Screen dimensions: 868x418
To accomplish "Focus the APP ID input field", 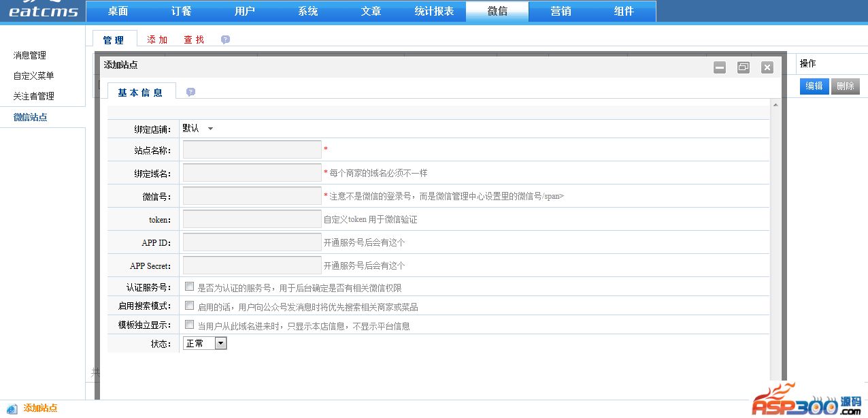I will 252,242.
